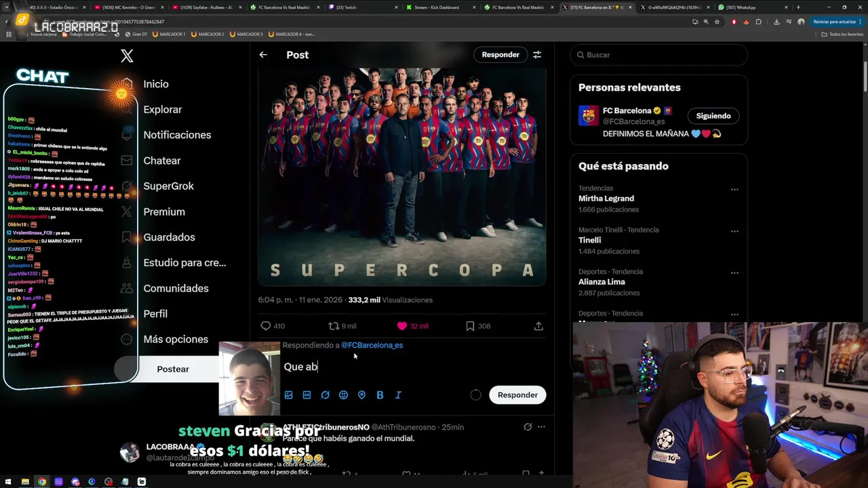868x488 pixels.
Task: Share the post via the share icon
Action: coord(538,326)
